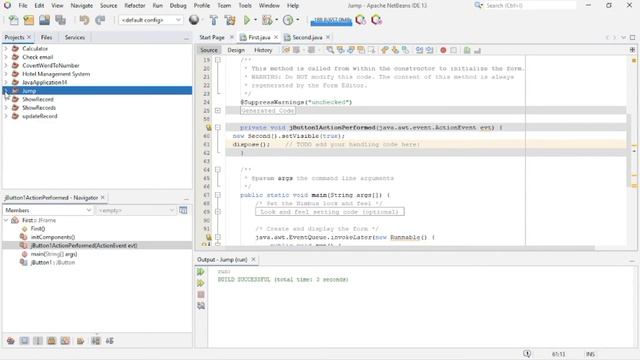Expand the Hotel Management System project
The width and height of the screenshot is (640, 360).
click(x=6, y=74)
